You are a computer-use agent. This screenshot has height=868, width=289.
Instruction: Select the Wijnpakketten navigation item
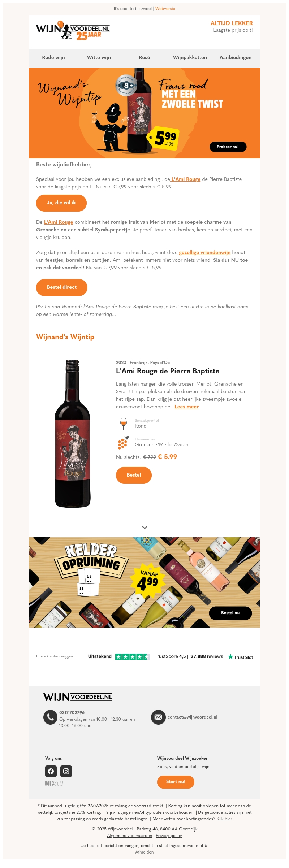(x=190, y=57)
